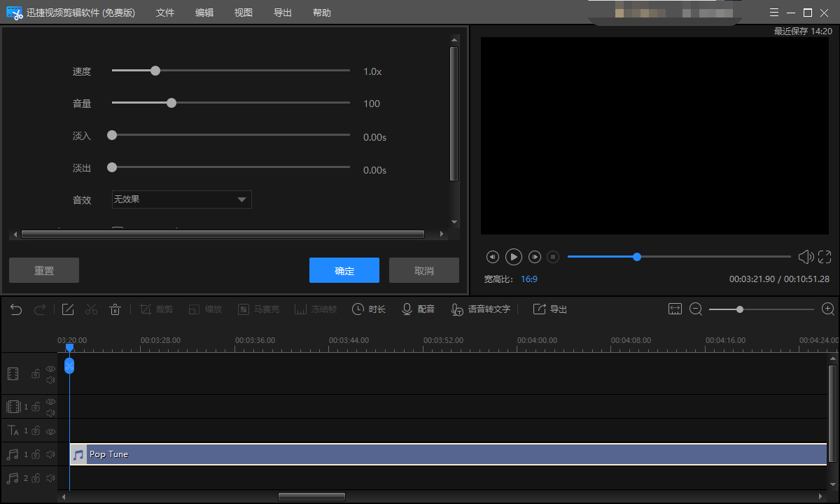The height and width of the screenshot is (504, 840).
Task: Enter fullscreen preview mode
Action: pos(825,257)
